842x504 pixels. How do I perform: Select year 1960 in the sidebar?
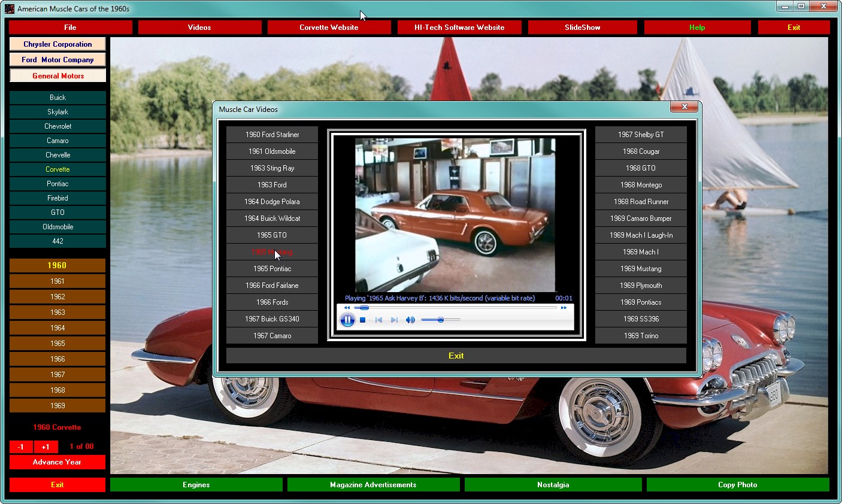(57, 265)
